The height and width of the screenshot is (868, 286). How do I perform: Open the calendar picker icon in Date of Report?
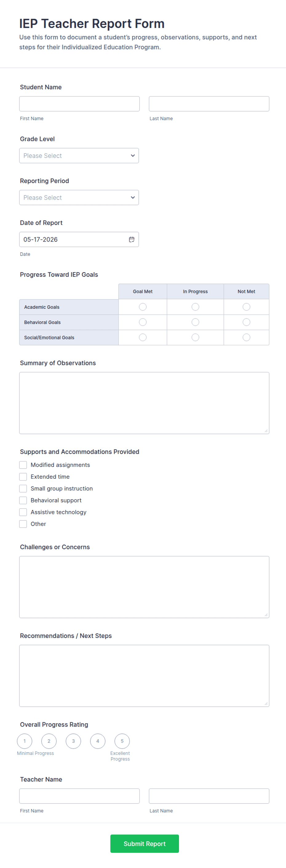[132, 239]
